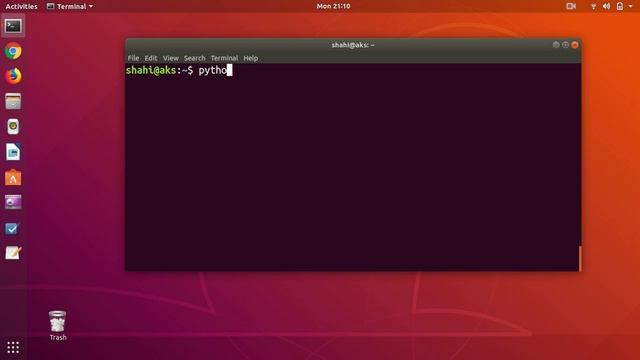Open the Trash on the desktop
Viewport: 640px width, 360px height.
[58, 326]
